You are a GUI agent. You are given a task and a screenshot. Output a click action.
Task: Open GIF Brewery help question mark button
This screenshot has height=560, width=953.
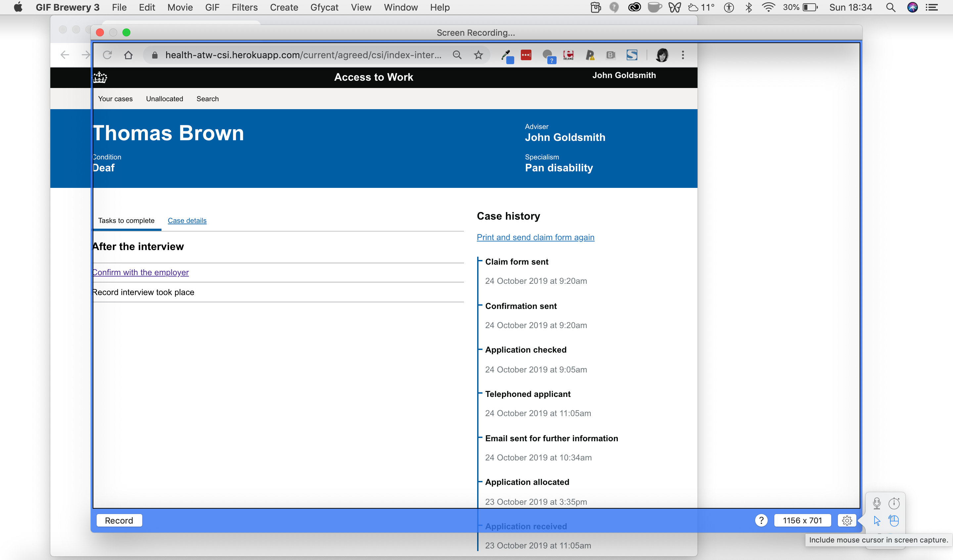[761, 520]
